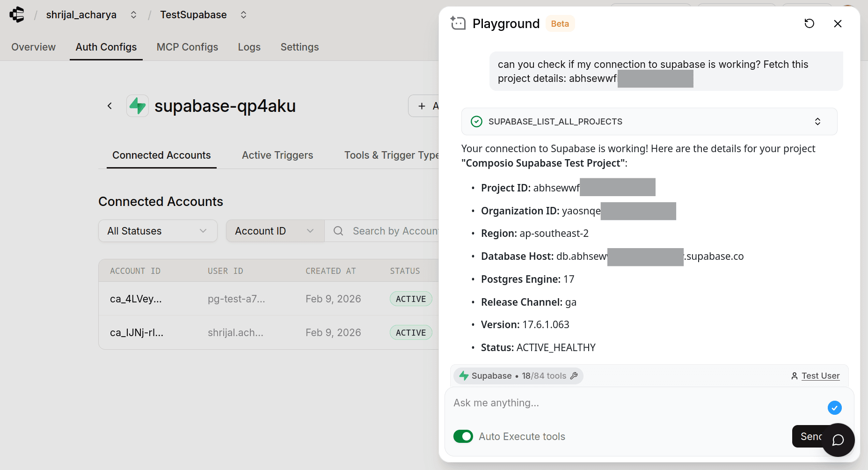Image resolution: width=868 pixels, height=470 pixels.
Task: Close the Playground panel
Action: tap(838, 23)
